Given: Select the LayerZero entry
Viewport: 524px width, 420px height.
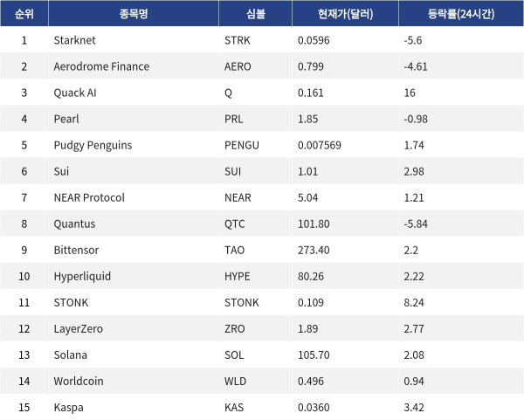Looking at the screenshot, I should [x=79, y=329].
